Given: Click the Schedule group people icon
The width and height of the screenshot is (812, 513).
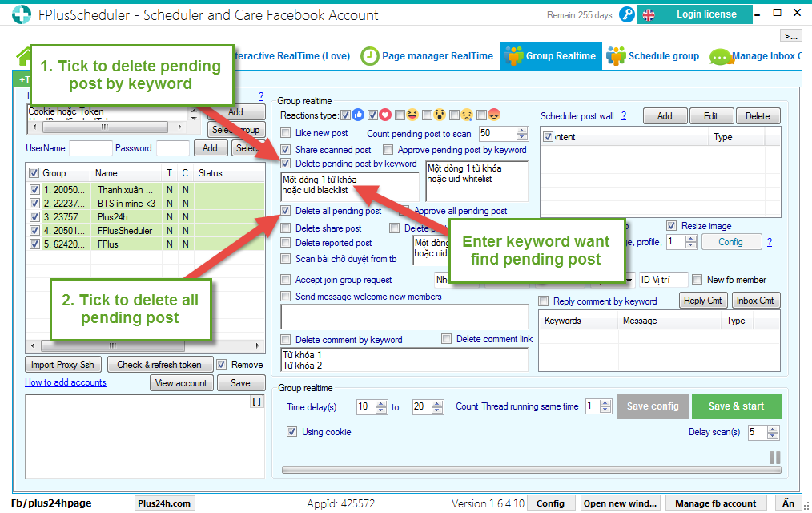Looking at the screenshot, I should click(617, 56).
